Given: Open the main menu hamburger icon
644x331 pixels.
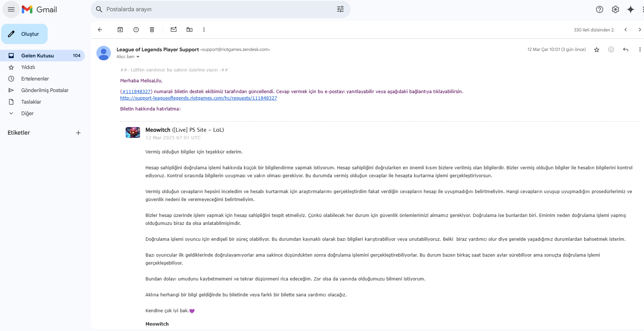Looking at the screenshot, I should pos(11,9).
